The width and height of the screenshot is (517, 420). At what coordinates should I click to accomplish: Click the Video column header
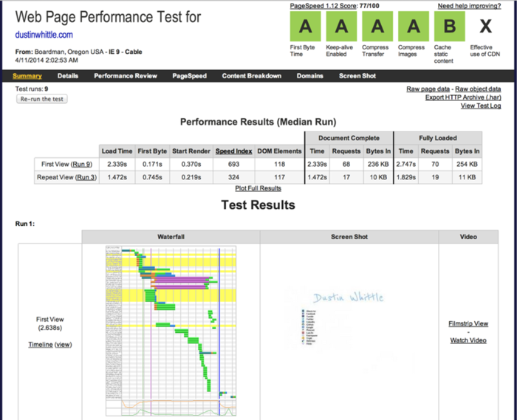(468, 237)
